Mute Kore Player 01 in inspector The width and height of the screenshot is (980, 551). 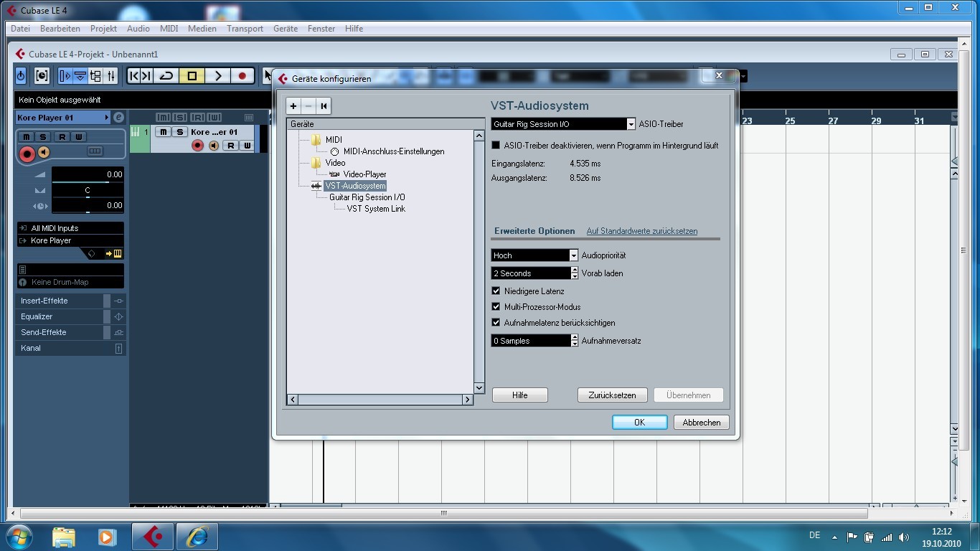click(27, 137)
